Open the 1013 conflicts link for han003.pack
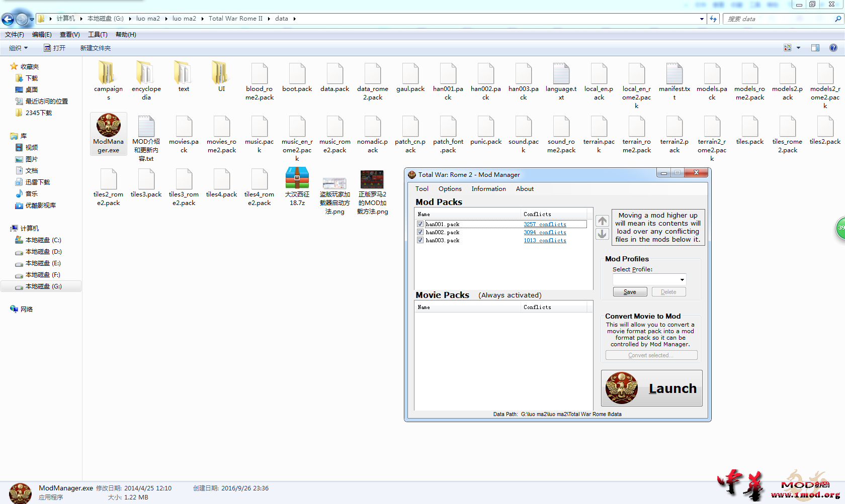This screenshot has height=504, width=845. [545, 240]
